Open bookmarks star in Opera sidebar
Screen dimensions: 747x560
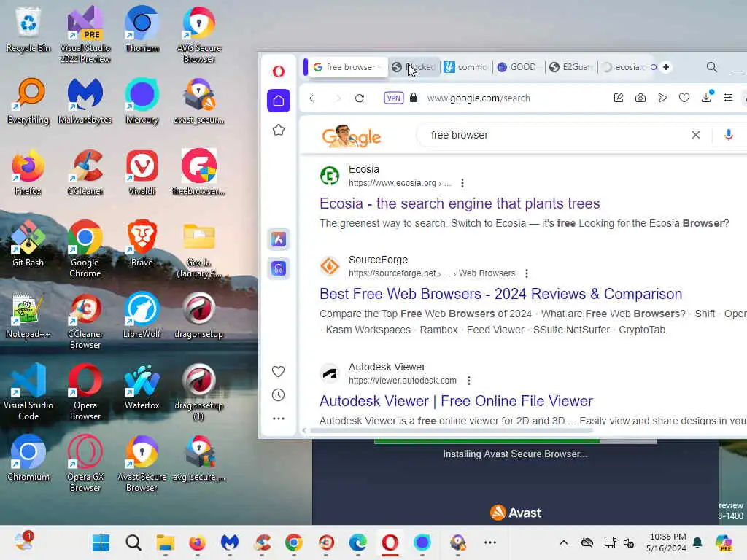279,130
